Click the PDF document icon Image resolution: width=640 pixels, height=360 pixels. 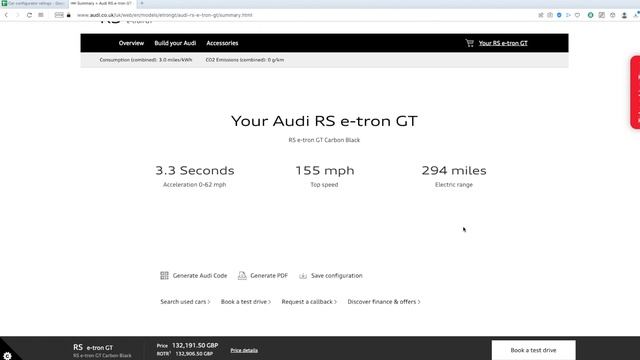coord(242,276)
